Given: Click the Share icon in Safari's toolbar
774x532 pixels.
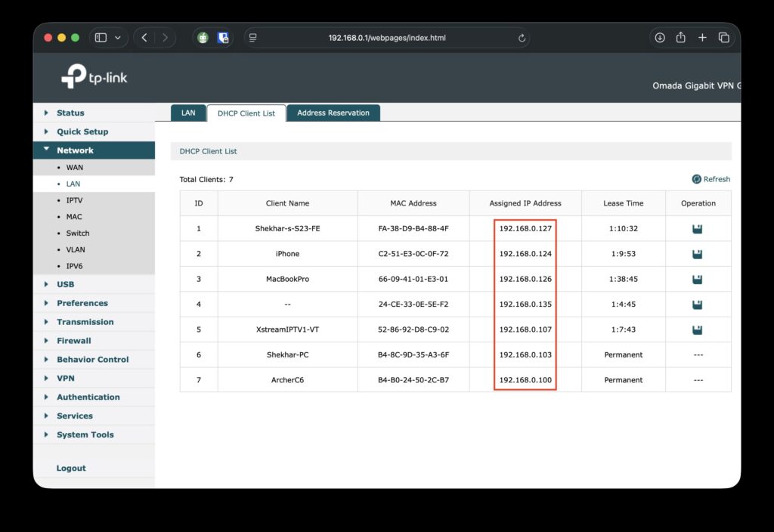Looking at the screenshot, I should click(x=680, y=38).
